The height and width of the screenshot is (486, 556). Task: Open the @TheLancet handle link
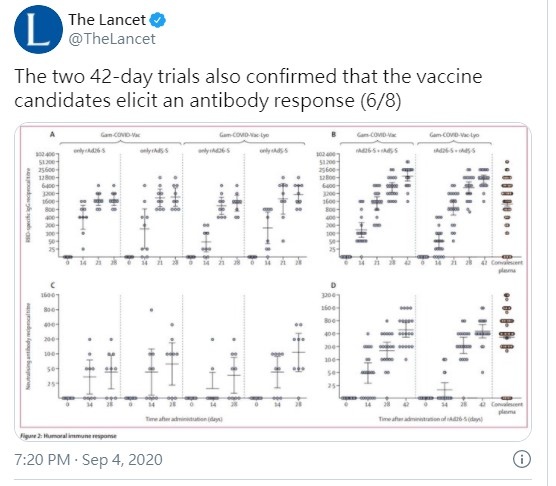coord(112,39)
